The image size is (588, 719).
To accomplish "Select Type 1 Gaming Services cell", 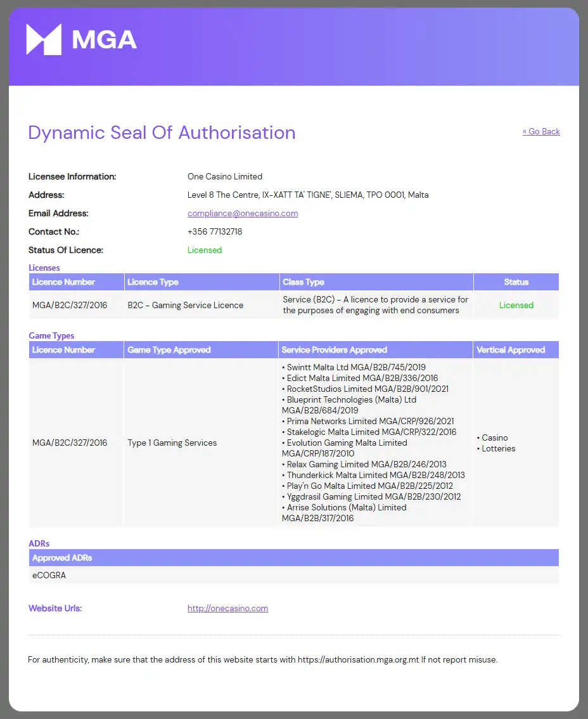I will coord(172,443).
